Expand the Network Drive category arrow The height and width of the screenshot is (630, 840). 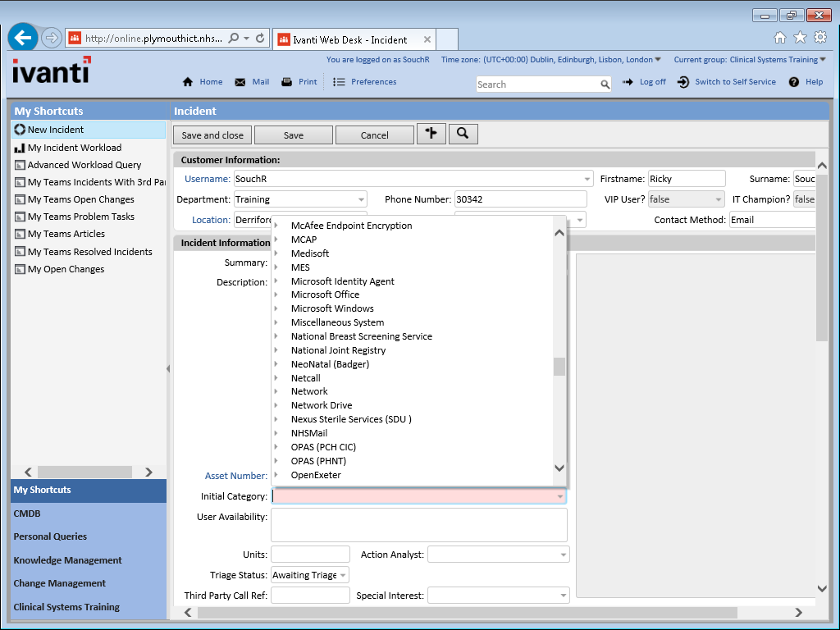coord(276,405)
